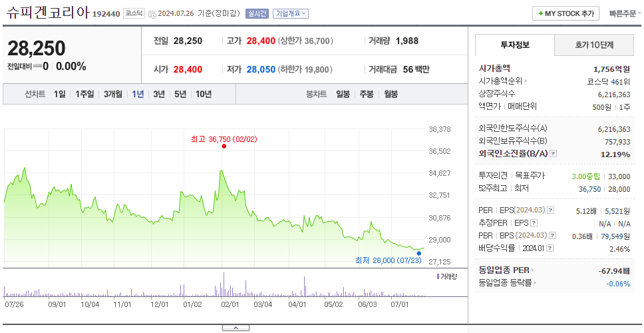644x333 pixels.
Task: Click the 02/01 date on chart axis
Action: (x=230, y=304)
